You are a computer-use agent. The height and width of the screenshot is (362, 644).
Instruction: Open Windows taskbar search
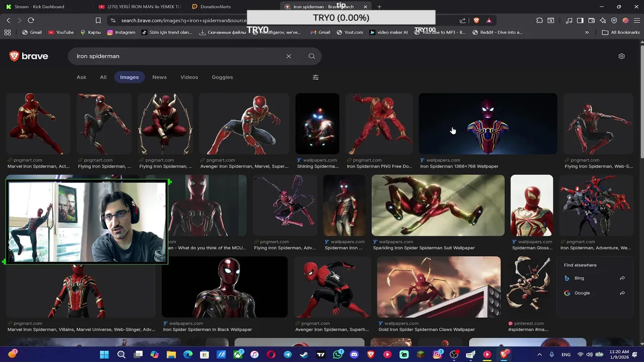pyautogui.click(x=121, y=354)
